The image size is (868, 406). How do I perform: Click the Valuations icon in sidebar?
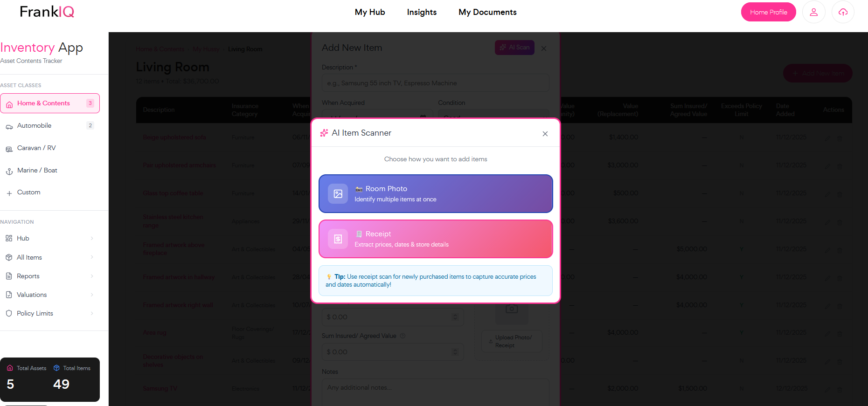pyautogui.click(x=9, y=295)
